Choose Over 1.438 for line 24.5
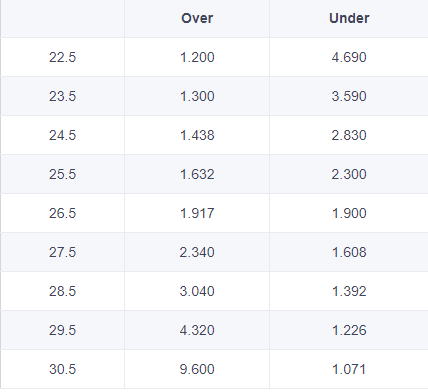Viewport: 428px width, 392px height. coord(197,135)
